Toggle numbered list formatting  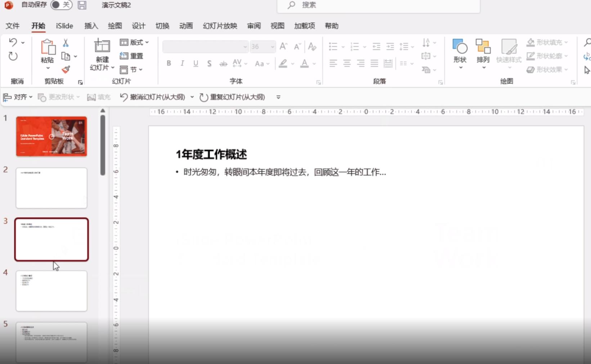point(354,46)
